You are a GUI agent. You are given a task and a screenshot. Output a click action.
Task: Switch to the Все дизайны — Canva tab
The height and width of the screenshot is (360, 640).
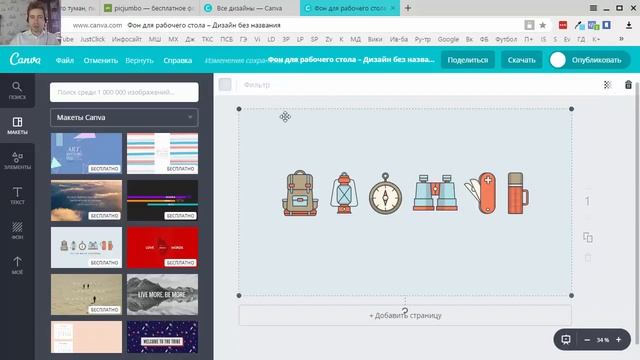tap(249, 8)
